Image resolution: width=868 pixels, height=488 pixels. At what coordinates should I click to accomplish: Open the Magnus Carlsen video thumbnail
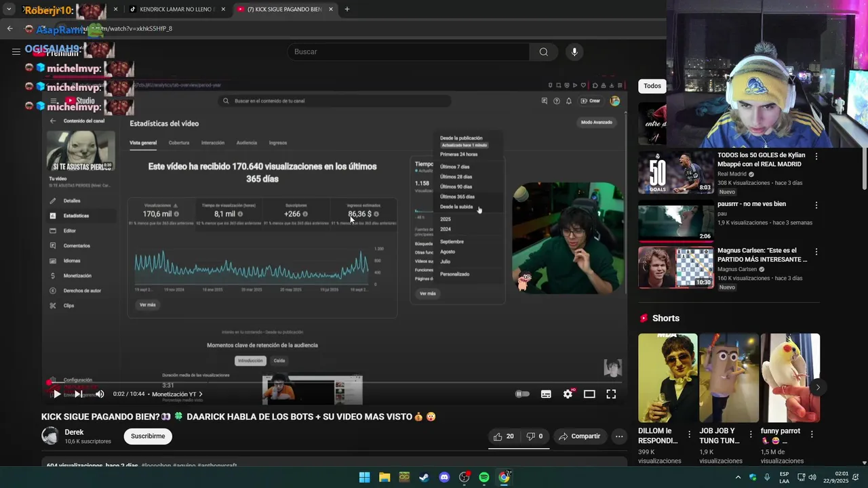(x=676, y=268)
